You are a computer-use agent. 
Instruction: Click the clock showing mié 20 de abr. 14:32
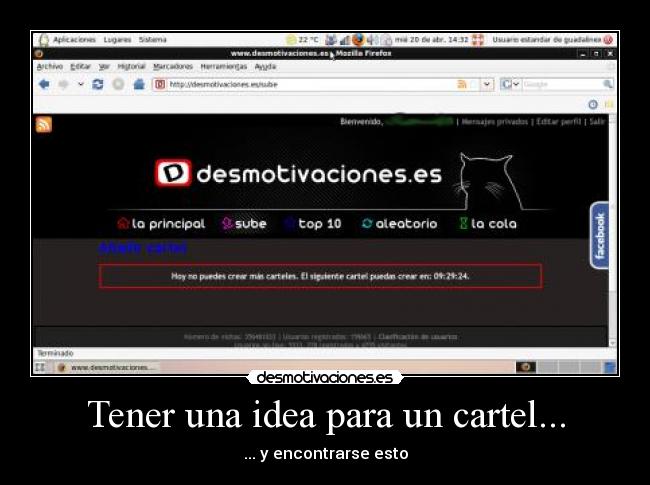click(431, 40)
